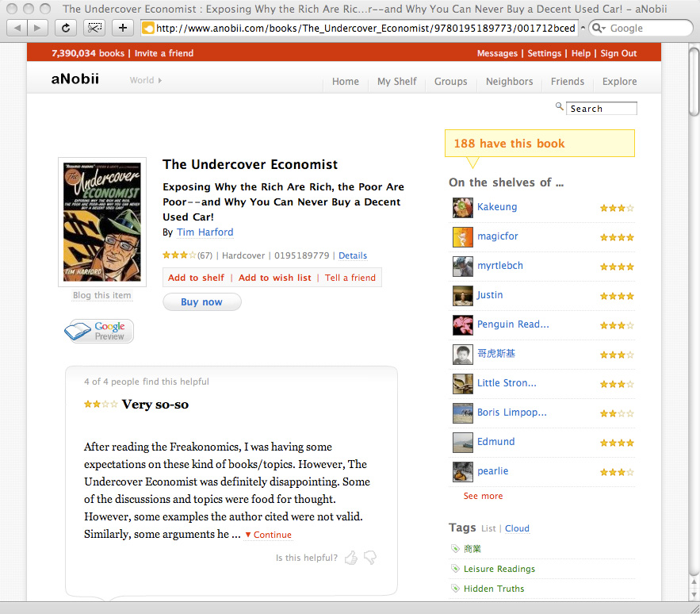Image resolution: width=700 pixels, height=614 pixels.
Task: Open the My Shelf tab
Action: (397, 82)
